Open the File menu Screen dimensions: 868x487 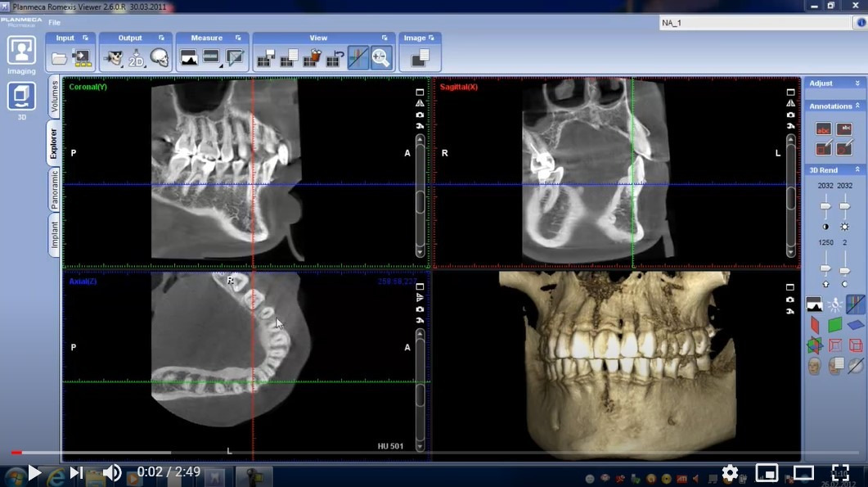click(x=54, y=23)
